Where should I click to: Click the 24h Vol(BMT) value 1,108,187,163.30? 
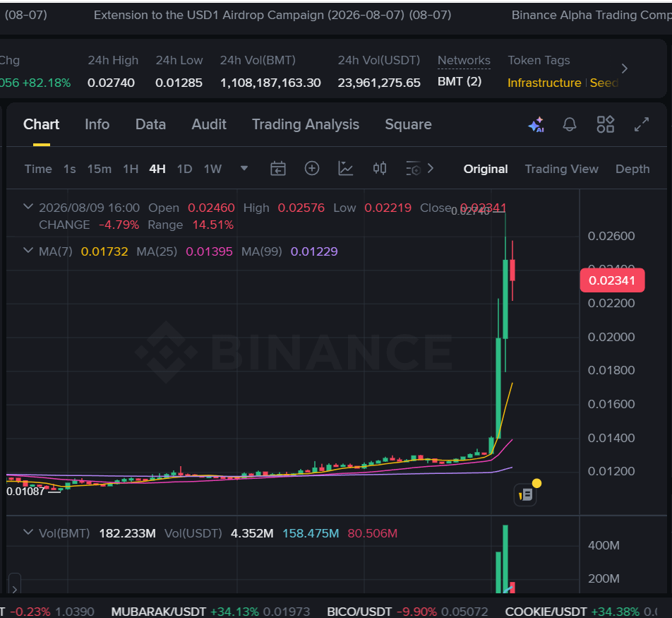[x=270, y=83]
